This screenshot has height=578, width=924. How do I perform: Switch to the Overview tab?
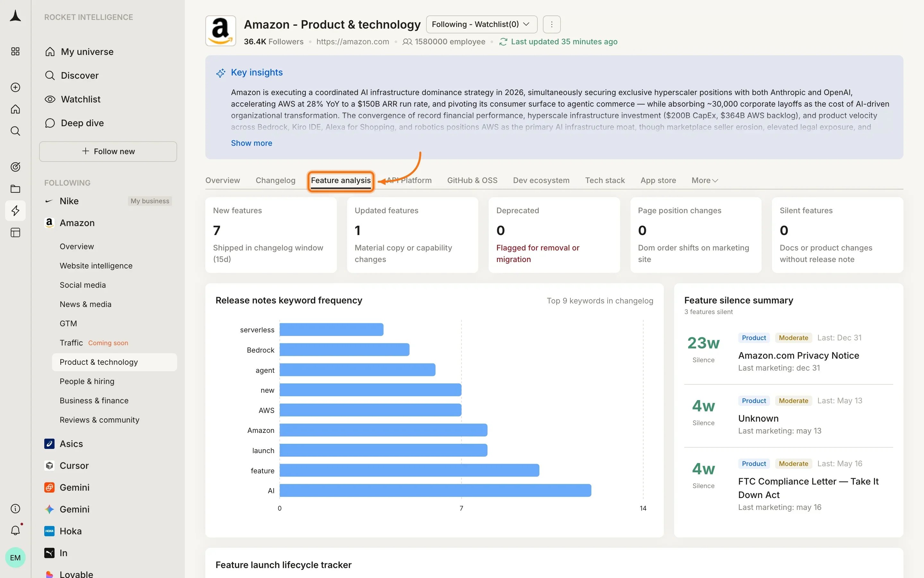223,180
